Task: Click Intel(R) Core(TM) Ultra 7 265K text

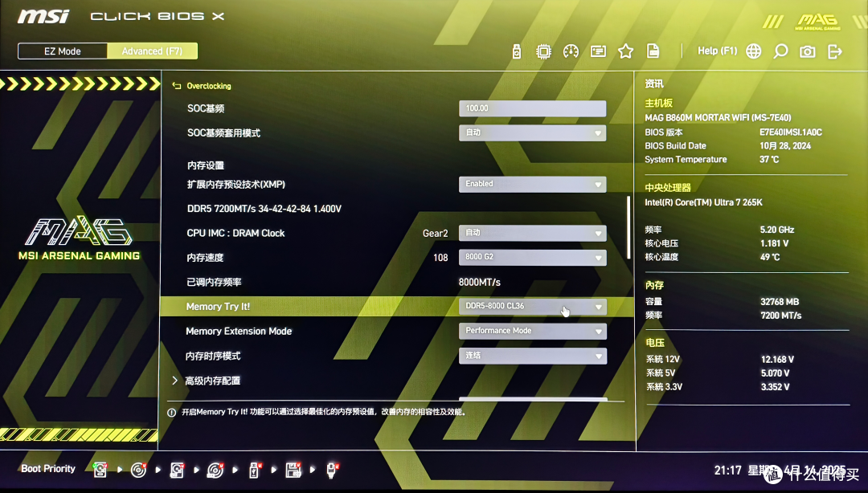Action: pos(703,202)
